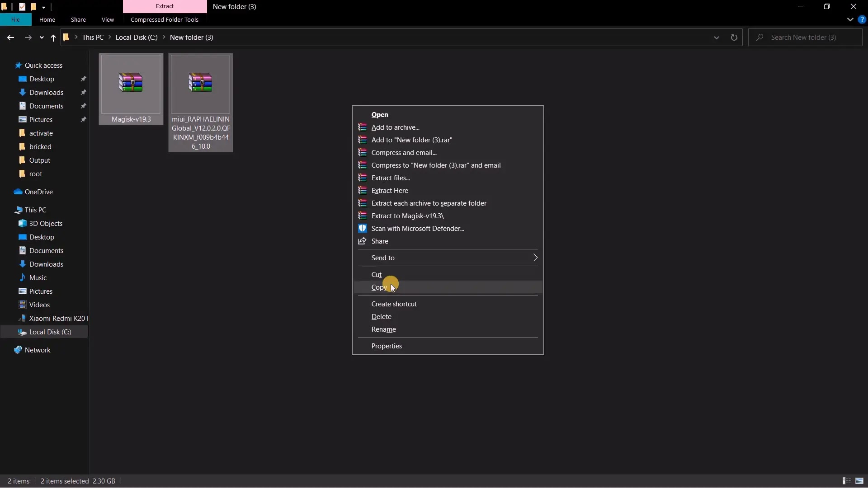Click the Up directory arrow
The image size is (868, 488).
53,38
